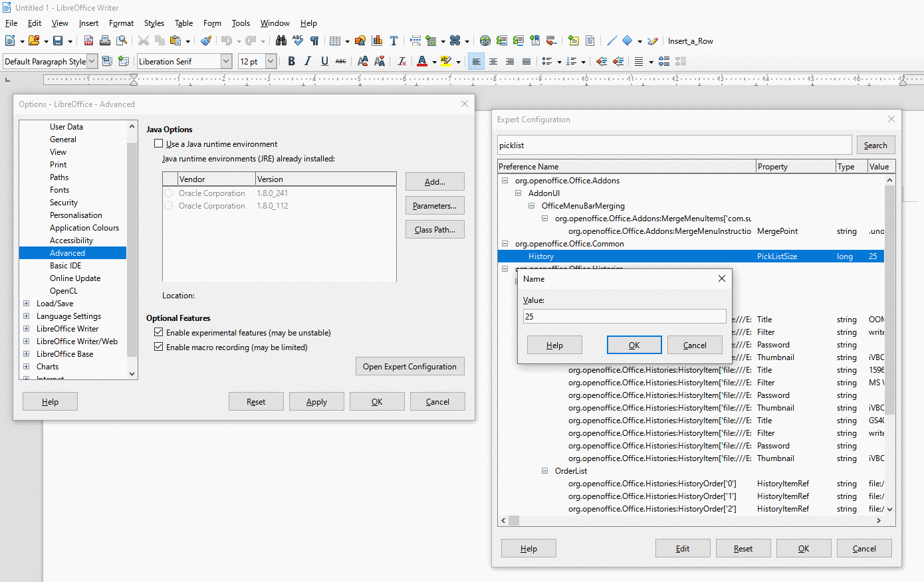
Task: Click the Export as PDF icon
Action: pyautogui.click(x=88, y=41)
